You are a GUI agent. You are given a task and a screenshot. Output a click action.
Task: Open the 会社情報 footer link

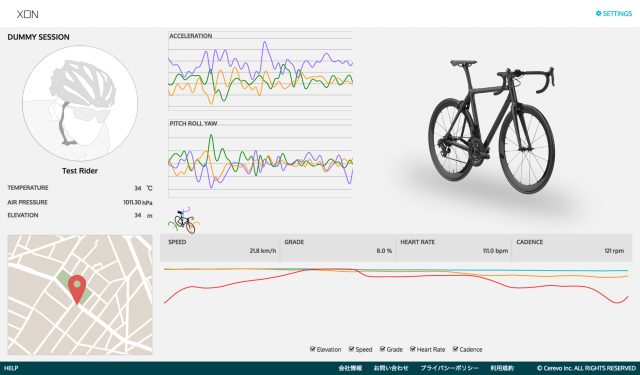(350, 368)
